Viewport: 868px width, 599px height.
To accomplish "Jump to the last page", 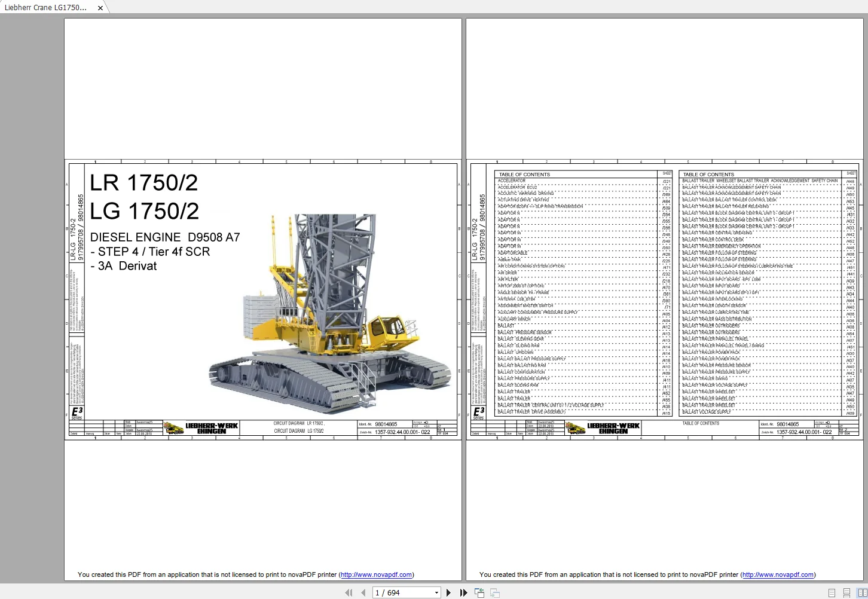I will coord(463,592).
